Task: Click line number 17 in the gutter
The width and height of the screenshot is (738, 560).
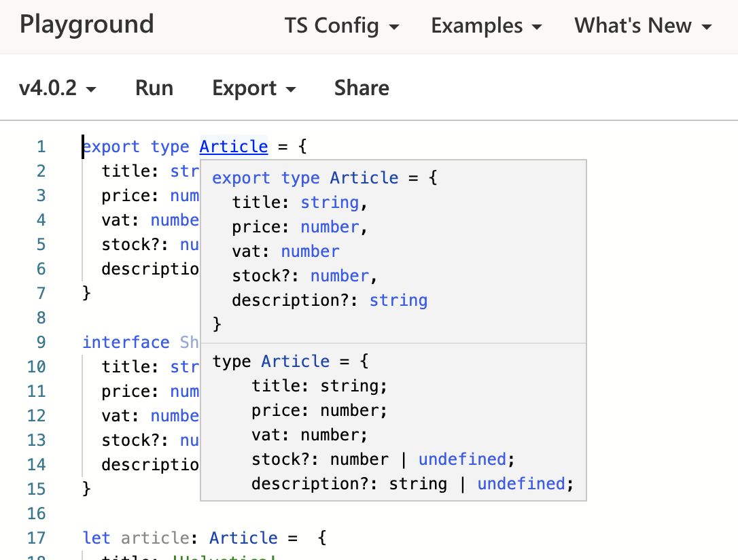Action: [37, 538]
